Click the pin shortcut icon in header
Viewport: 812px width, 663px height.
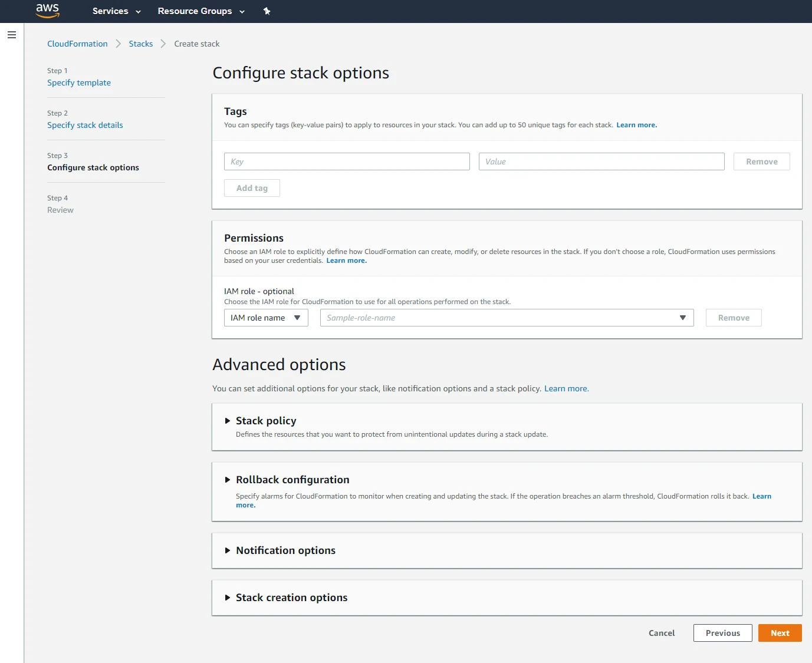[x=267, y=11]
